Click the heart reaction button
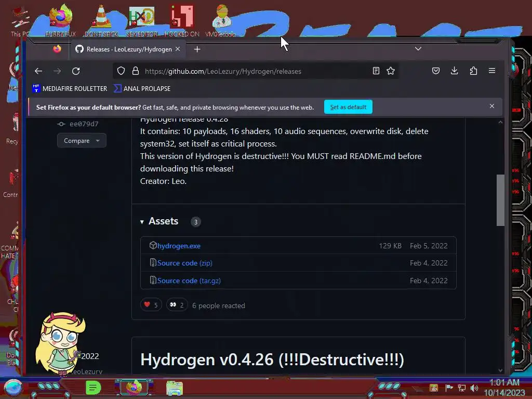 [x=151, y=304]
